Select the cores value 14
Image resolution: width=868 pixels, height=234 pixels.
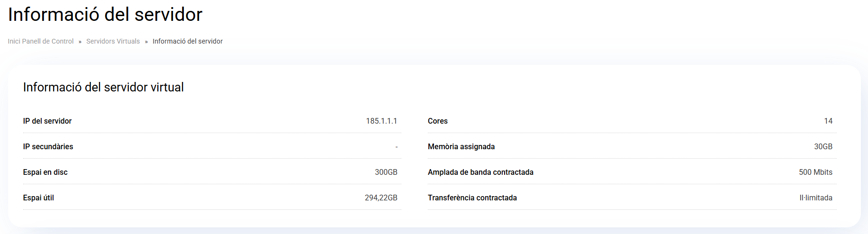pos(828,121)
